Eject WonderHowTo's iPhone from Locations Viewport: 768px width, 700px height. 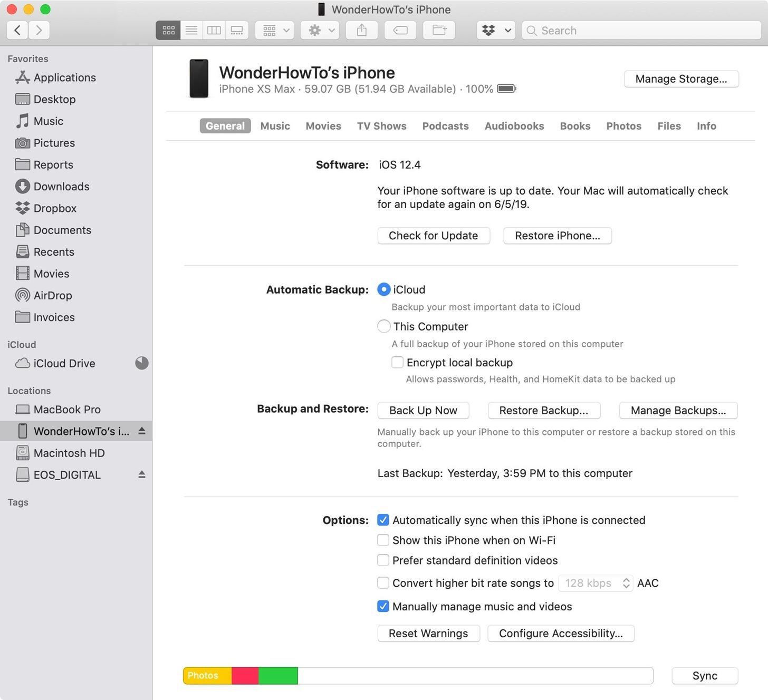pos(141,431)
